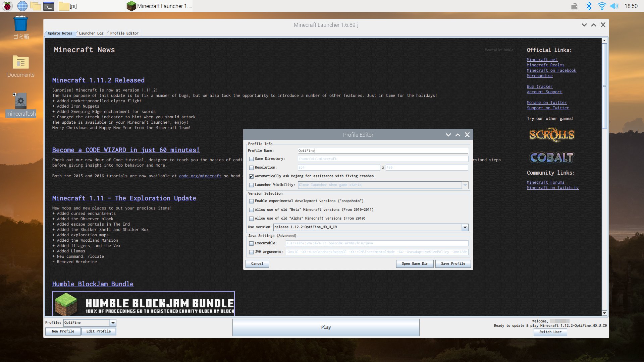The width and height of the screenshot is (644, 362).
Task: Click the terminal application icon in taskbar
Action: (49, 6)
